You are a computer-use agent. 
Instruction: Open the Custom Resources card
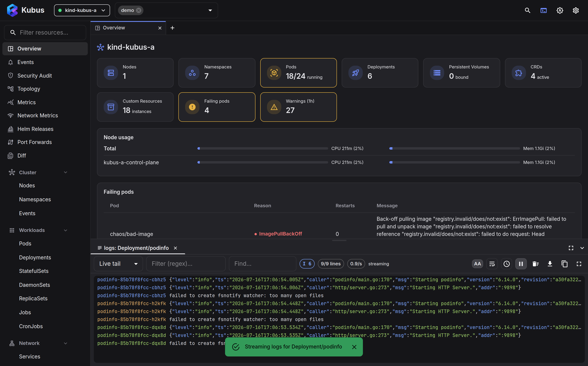pyautogui.click(x=135, y=107)
